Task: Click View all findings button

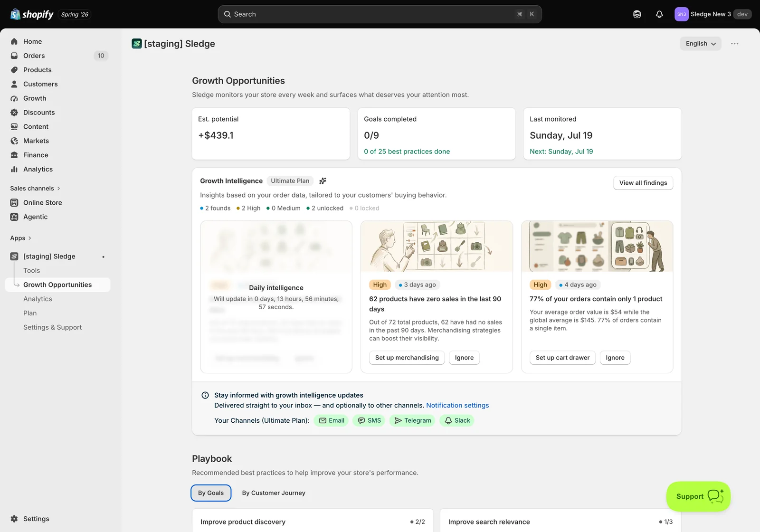Action: click(x=643, y=183)
